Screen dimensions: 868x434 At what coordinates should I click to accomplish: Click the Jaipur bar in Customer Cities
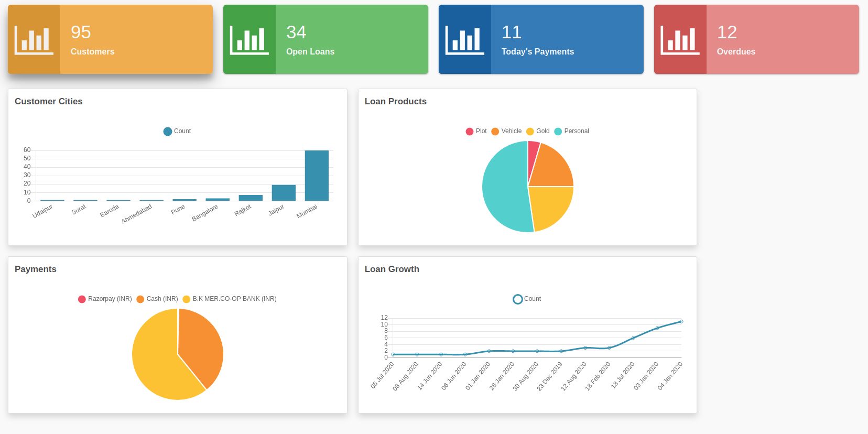coord(284,193)
